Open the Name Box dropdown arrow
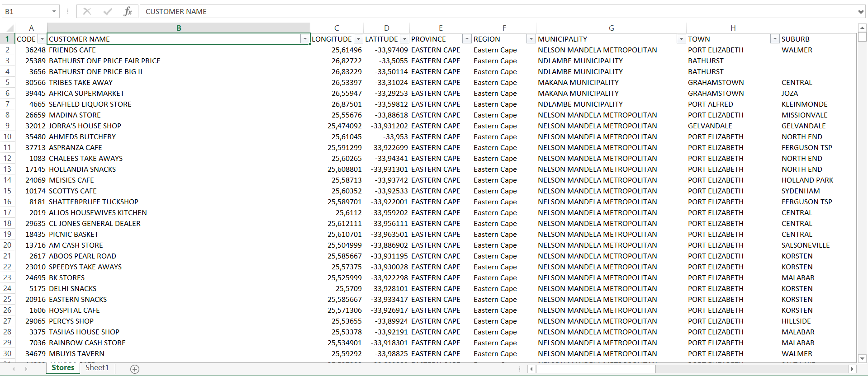Screen dimensions: 868x376 (54, 11)
